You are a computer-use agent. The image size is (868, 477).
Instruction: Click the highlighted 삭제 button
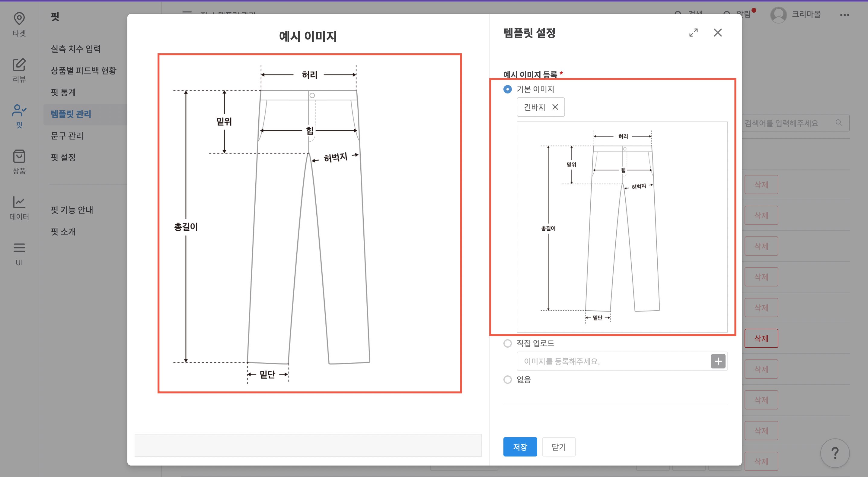[761, 338]
